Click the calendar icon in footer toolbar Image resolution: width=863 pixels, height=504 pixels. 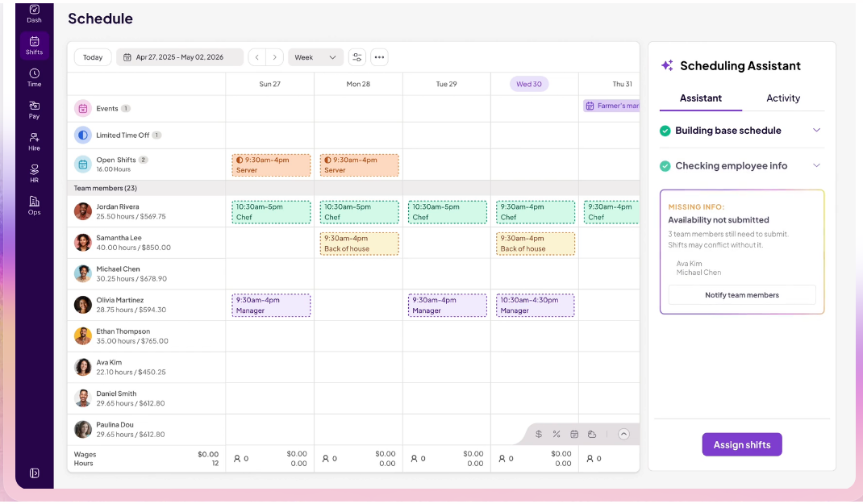574,434
